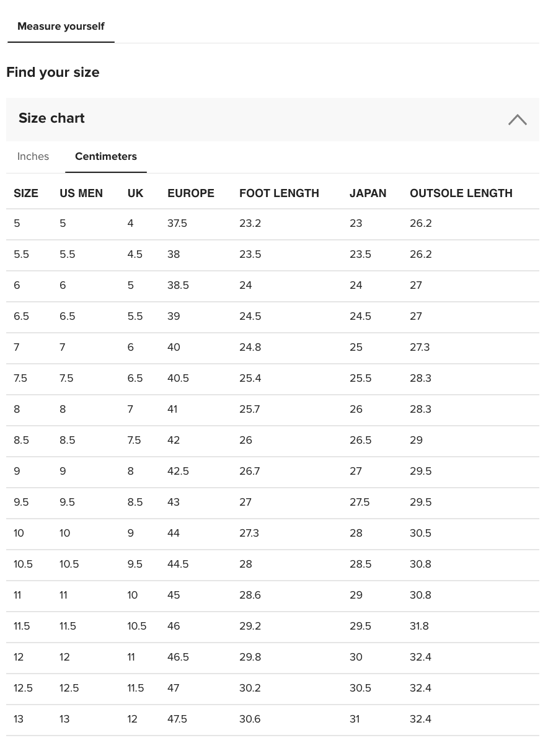Select the Centimeters tab
The height and width of the screenshot is (756, 548).
click(x=106, y=157)
